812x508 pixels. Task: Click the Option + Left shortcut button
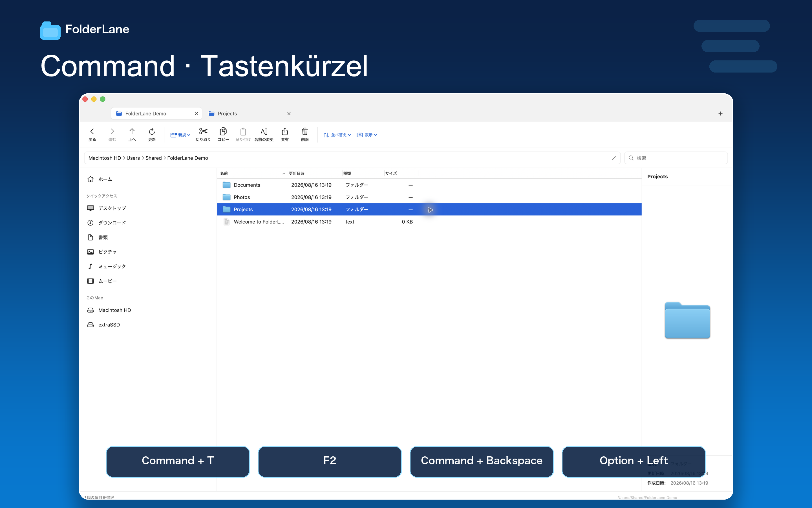(634, 461)
